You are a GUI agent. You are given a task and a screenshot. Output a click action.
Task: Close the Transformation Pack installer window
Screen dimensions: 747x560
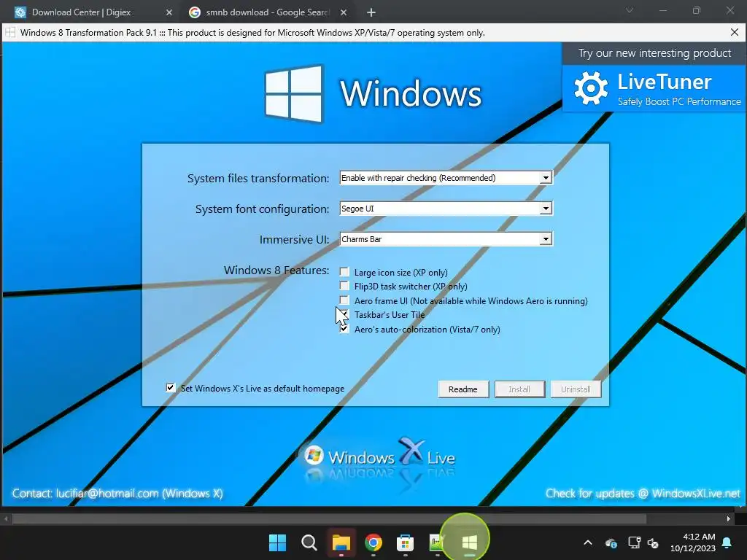735,32
